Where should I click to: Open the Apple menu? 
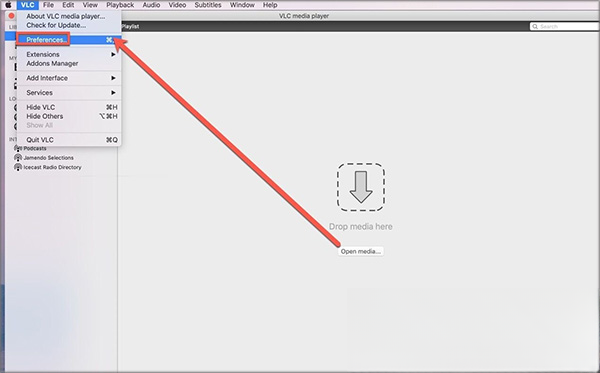pos(8,5)
